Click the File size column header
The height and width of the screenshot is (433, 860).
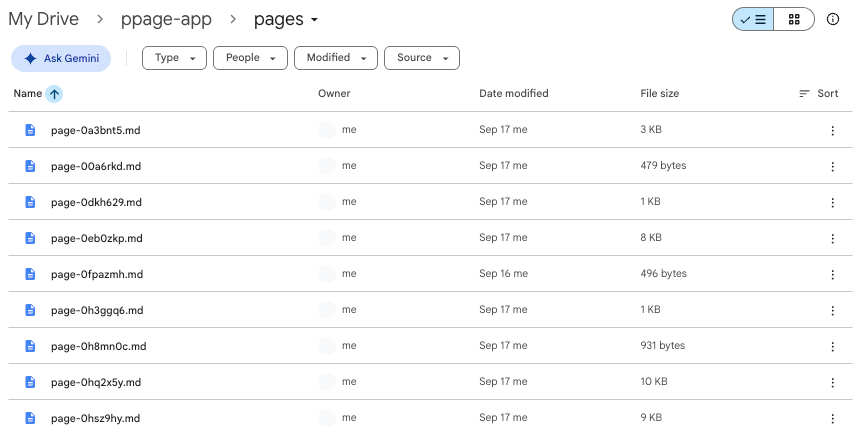[659, 94]
